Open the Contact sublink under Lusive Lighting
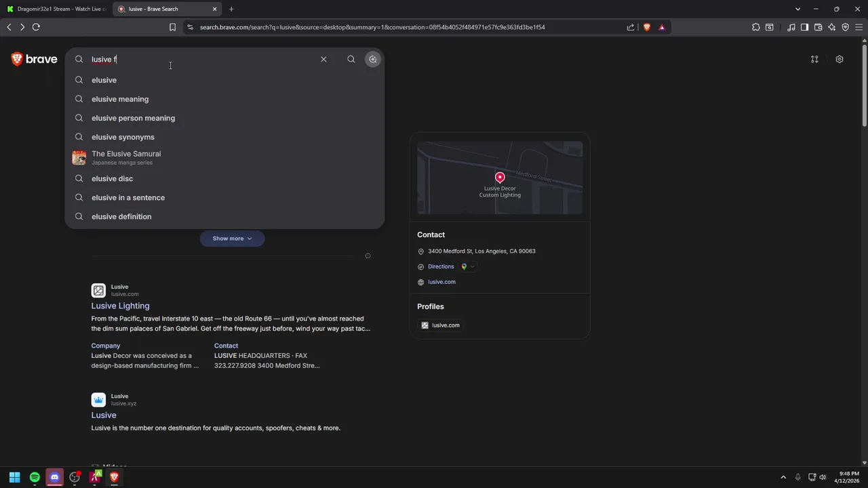 (226, 346)
